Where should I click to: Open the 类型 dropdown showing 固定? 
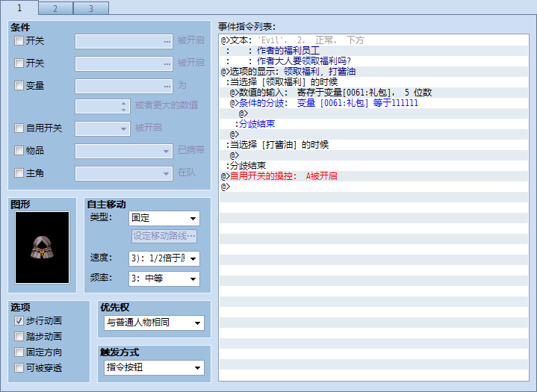164,219
